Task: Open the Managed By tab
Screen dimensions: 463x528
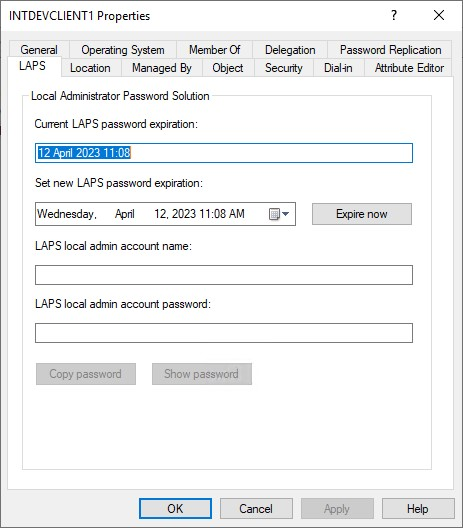Action: pyautogui.click(x=162, y=68)
